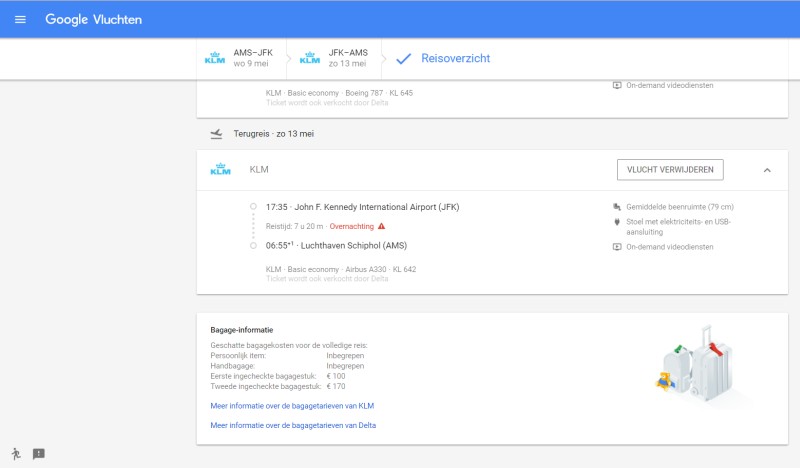The width and height of the screenshot is (800, 468).
Task: Click the return flight on-demand video icon
Action: coord(617,247)
